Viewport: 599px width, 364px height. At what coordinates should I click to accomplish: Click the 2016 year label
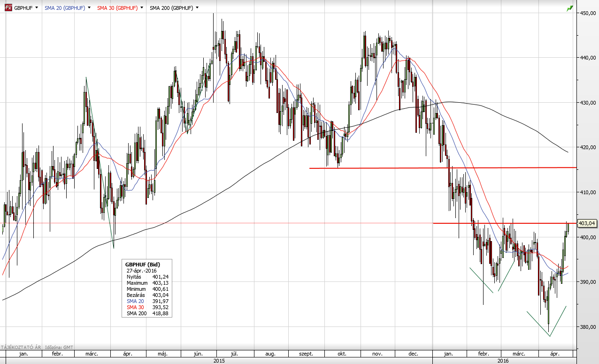click(503, 360)
